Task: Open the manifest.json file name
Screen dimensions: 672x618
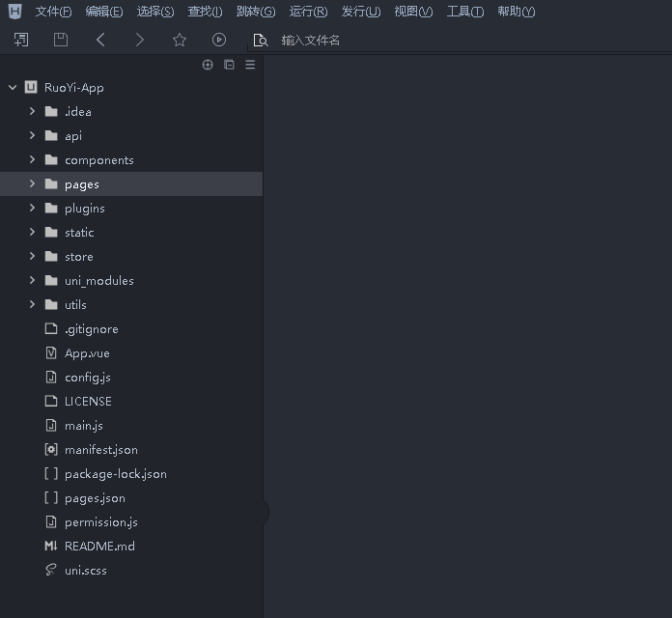Action: coord(101,450)
